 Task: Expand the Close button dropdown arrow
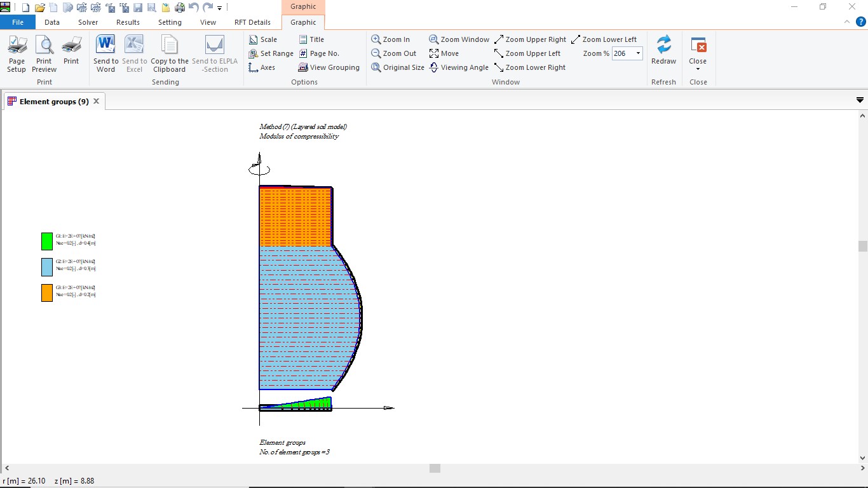[698, 69]
